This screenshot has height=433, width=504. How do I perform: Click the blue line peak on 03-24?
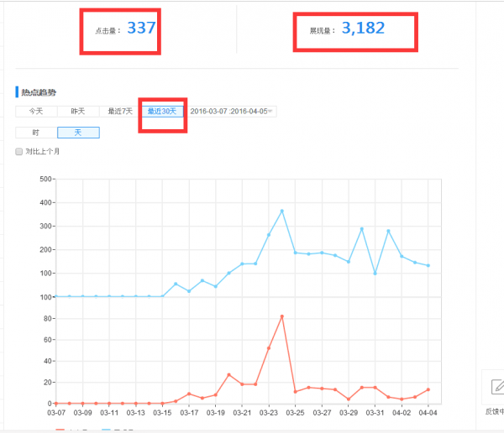[x=282, y=211]
